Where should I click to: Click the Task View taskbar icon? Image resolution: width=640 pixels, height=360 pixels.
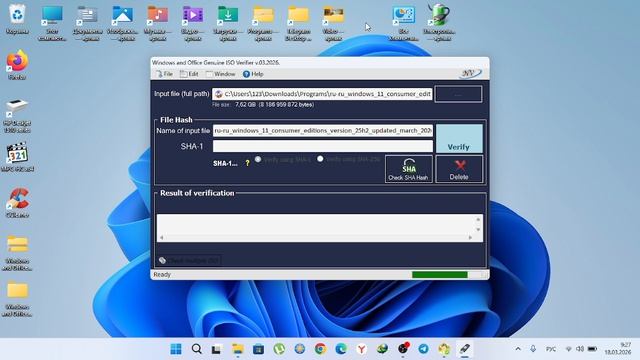pos(217,349)
